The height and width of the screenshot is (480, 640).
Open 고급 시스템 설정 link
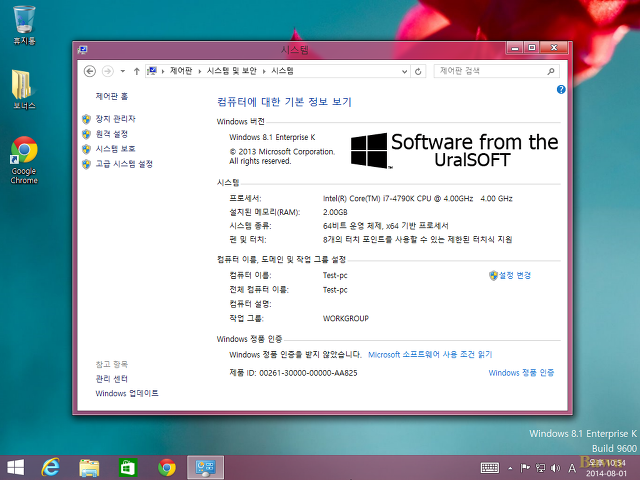(124, 164)
